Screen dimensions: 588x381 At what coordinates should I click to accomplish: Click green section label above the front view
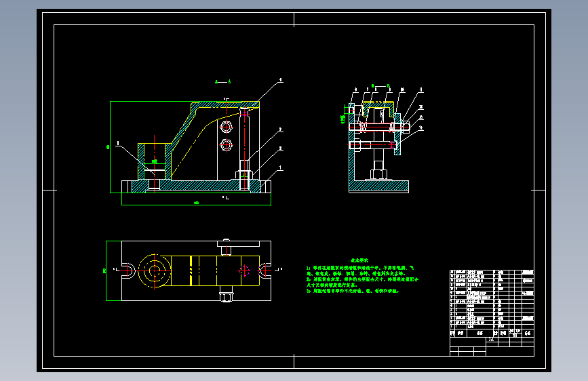pos(222,82)
